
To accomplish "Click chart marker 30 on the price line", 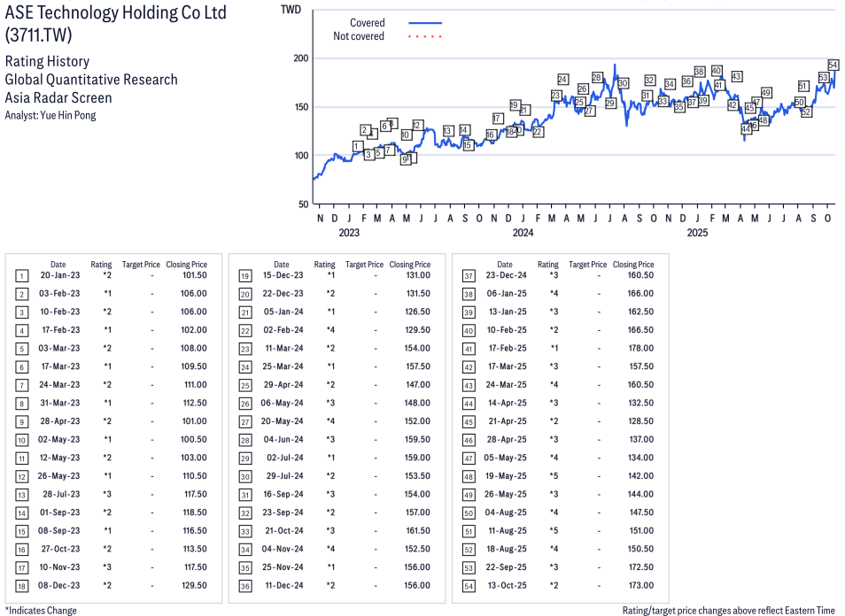I will pos(623,83).
